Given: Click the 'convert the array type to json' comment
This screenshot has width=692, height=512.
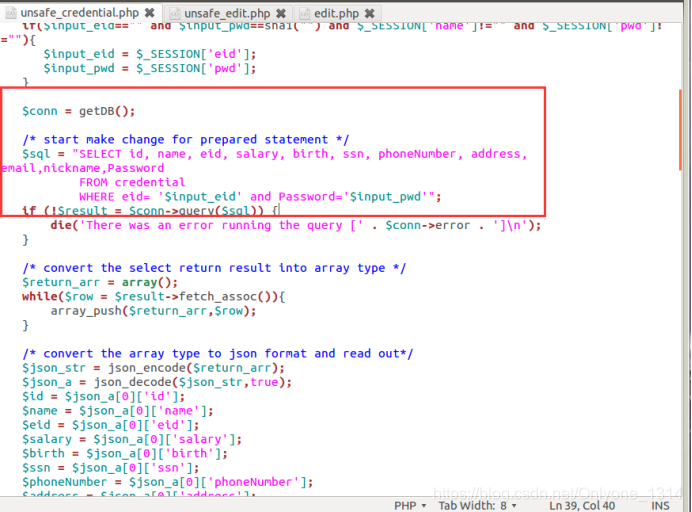Looking at the screenshot, I should pyautogui.click(x=218, y=354).
